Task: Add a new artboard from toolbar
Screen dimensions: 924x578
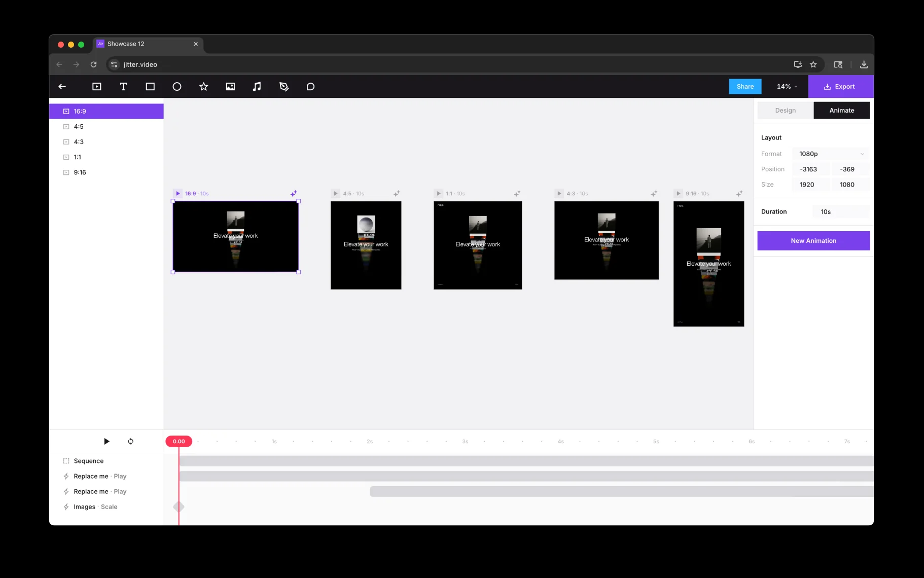Action: (96, 87)
